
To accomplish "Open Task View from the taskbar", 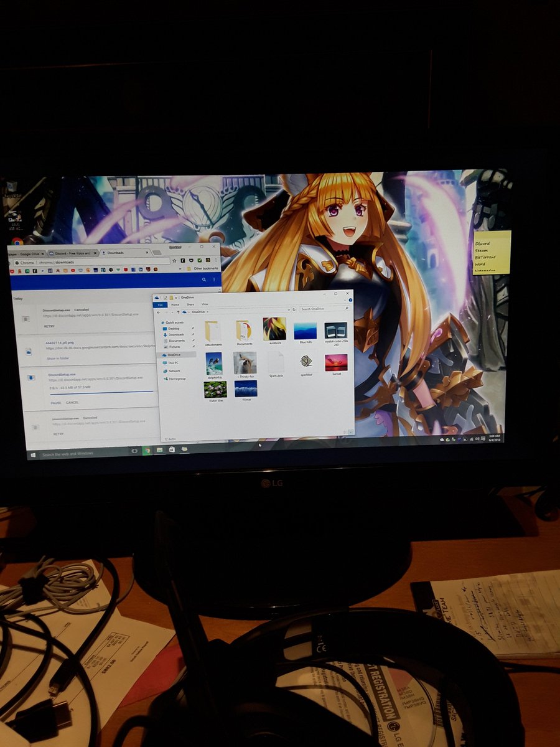I will pos(134,450).
